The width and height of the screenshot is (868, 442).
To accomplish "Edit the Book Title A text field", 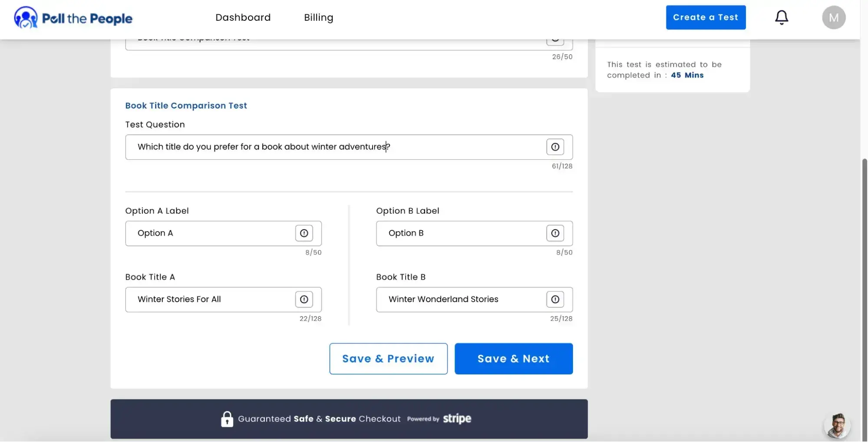I will point(208,299).
